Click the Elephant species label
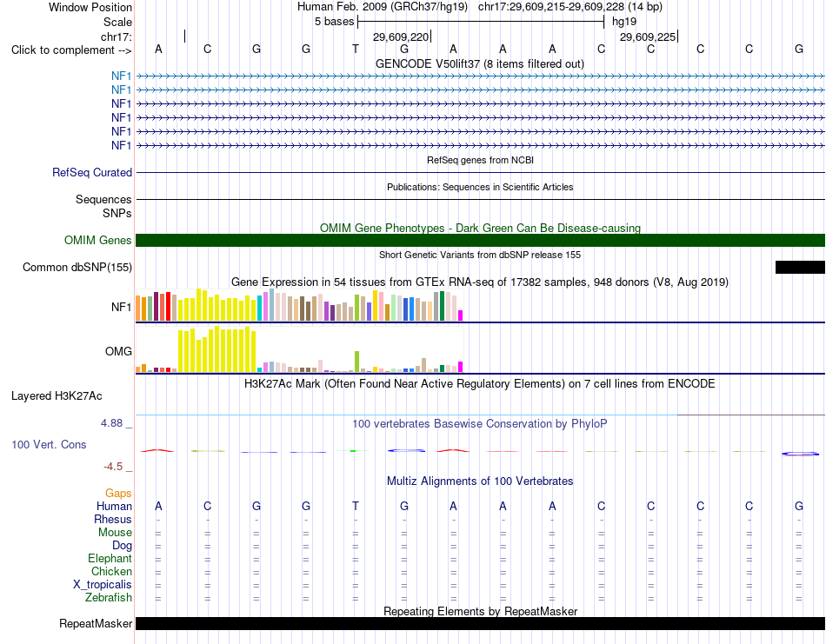 point(110,559)
